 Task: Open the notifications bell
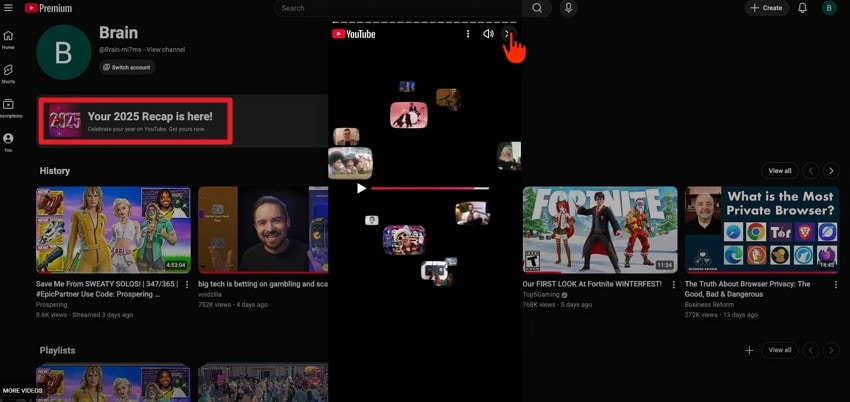pyautogui.click(x=802, y=8)
